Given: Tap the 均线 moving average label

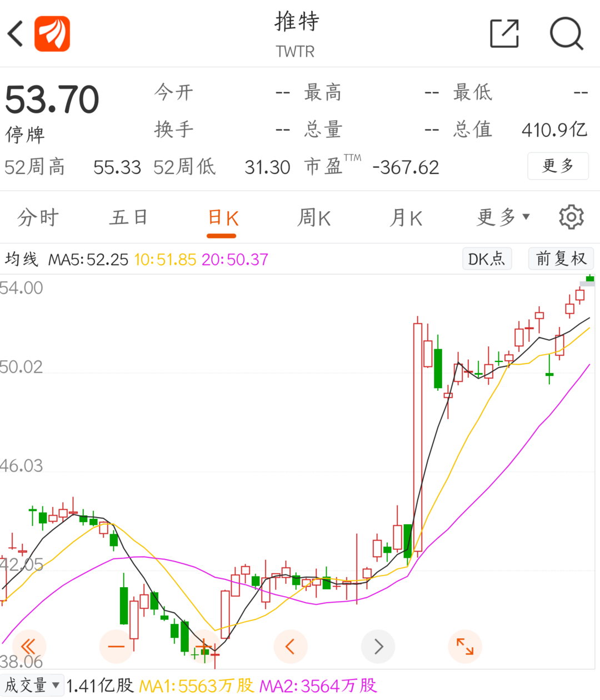Looking at the screenshot, I should [22, 259].
